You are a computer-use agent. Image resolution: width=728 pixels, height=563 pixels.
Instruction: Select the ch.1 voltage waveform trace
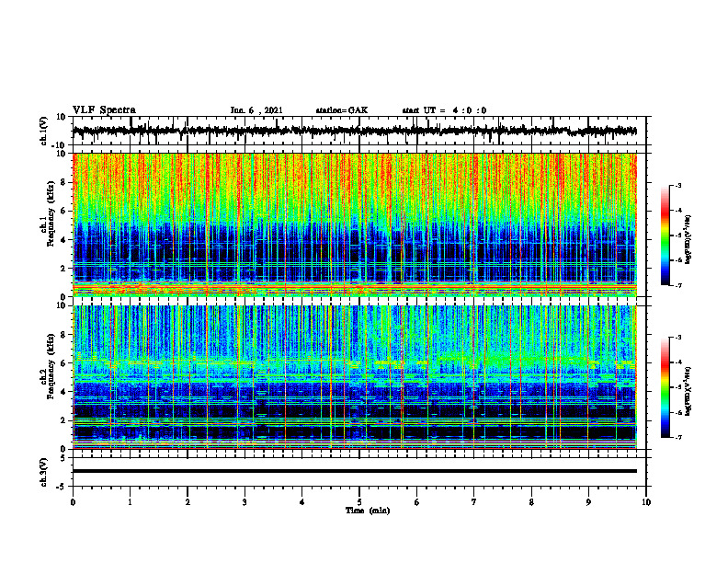(355, 131)
